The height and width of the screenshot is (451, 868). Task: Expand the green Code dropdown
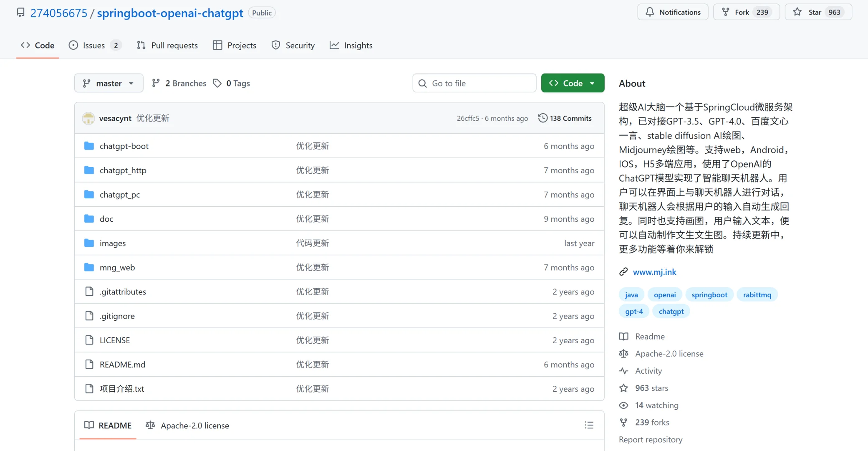(x=573, y=83)
